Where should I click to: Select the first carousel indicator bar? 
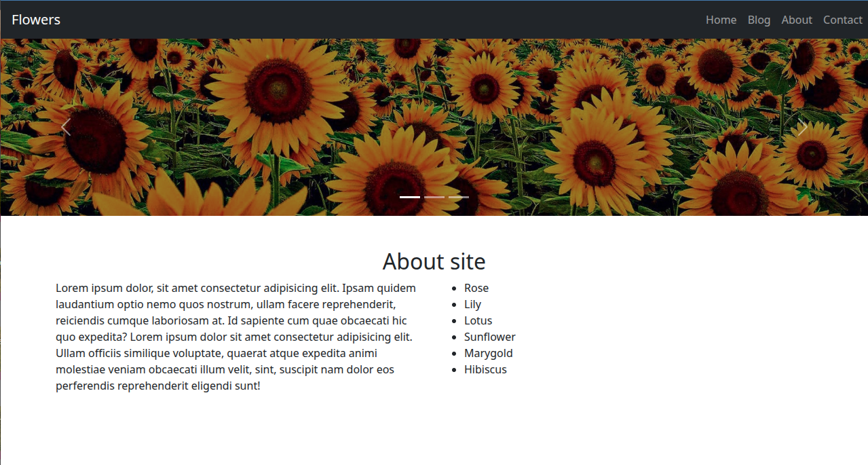tap(410, 197)
